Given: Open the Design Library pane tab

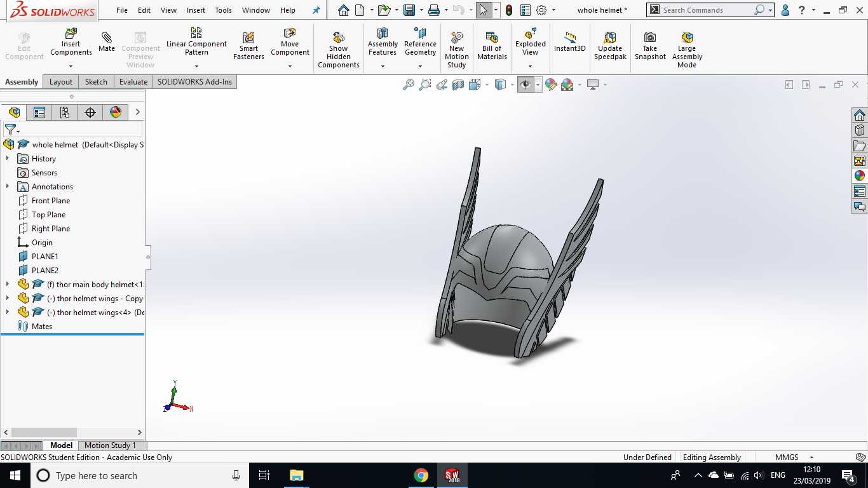Looking at the screenshot, I should point(860,130).
